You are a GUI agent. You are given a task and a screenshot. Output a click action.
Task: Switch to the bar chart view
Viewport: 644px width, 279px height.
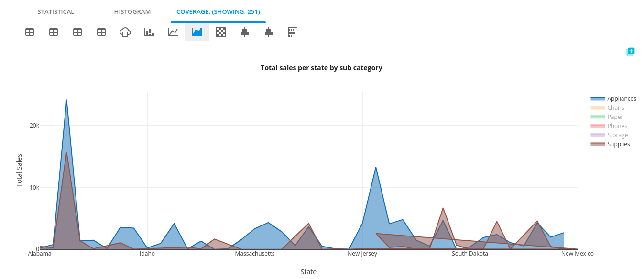pos(149,32)
